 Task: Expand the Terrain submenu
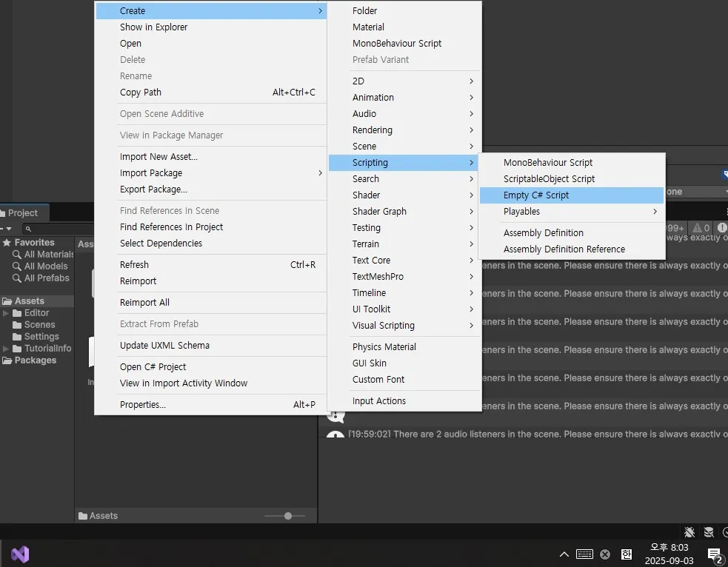point(404,244)
